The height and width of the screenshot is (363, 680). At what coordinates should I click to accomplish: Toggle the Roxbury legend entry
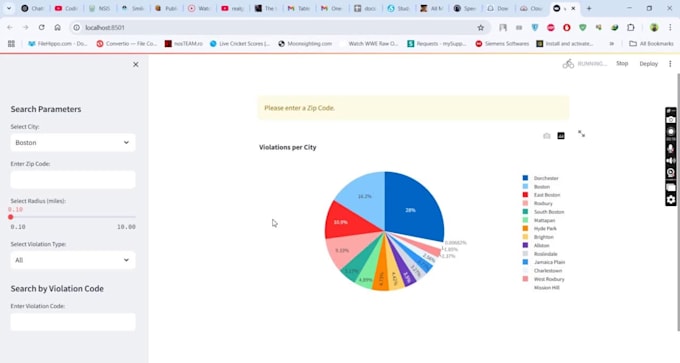click(x=538, y=203)
